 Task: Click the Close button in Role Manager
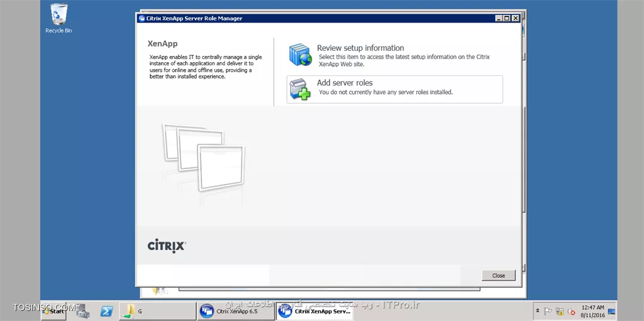[498, 275]
